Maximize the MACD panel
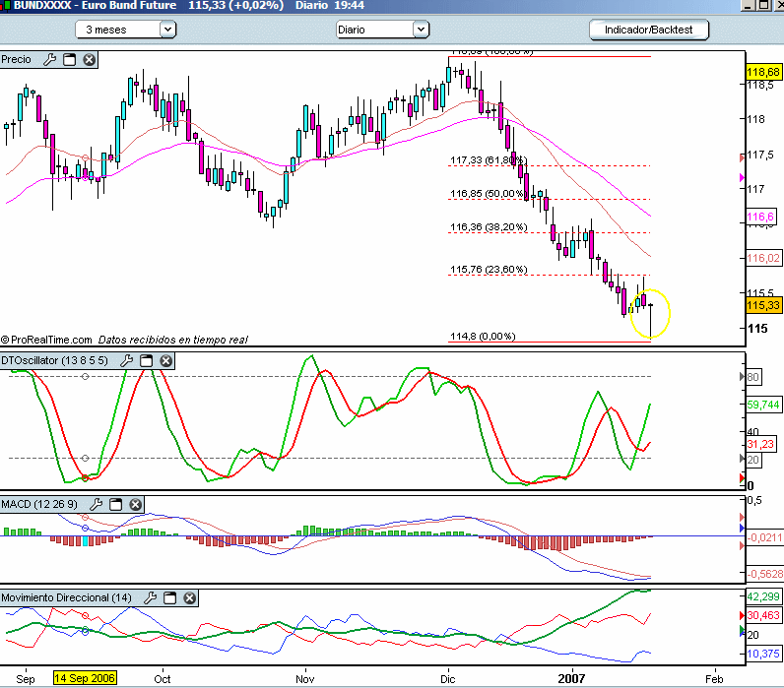 coord(114,505)
